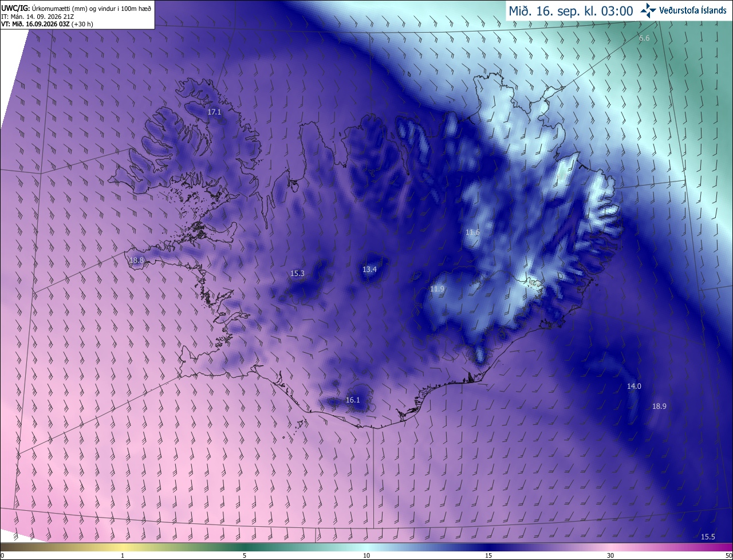The width and height of the screenshot is (733, 560).
Task: Click the 6.6 value in northeast corner
Action: 644,38
